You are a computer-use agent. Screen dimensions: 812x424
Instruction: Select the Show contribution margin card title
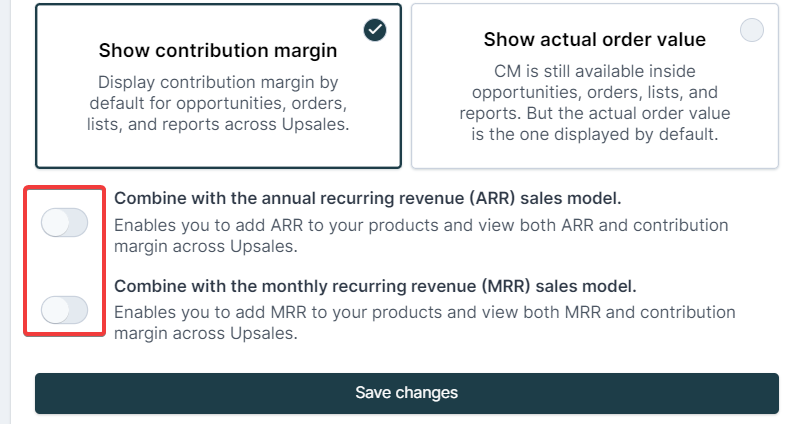[218, 50]
